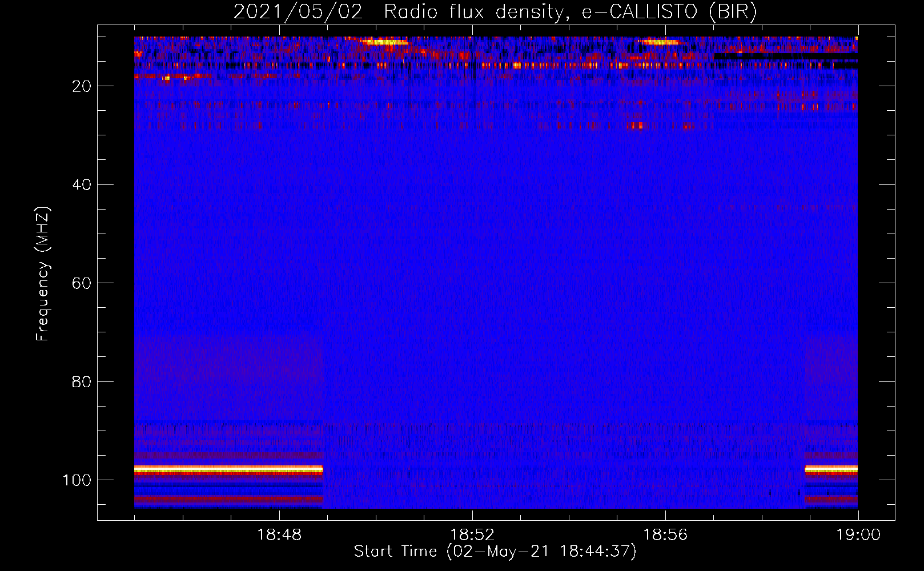Click the bright white band near 98 MHz at right edge
The width and height of the screenshot is (924, 571).
[831, 469]
